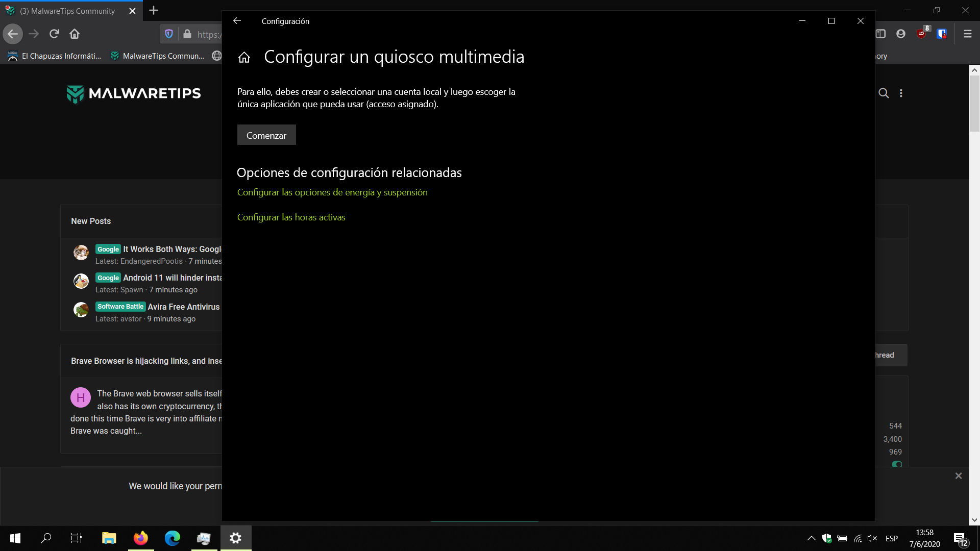Image resolution: width=980 pixels, height=551 pixels.
Task: Reload the page in Firefox
Action: pyautogui.click(x=54, y=34)
